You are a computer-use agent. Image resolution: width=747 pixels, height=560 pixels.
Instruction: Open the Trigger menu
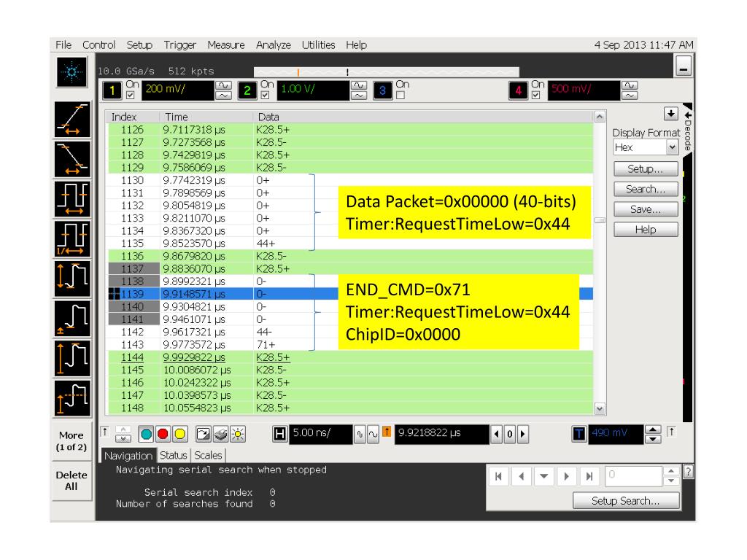click(x=179, y=44)
